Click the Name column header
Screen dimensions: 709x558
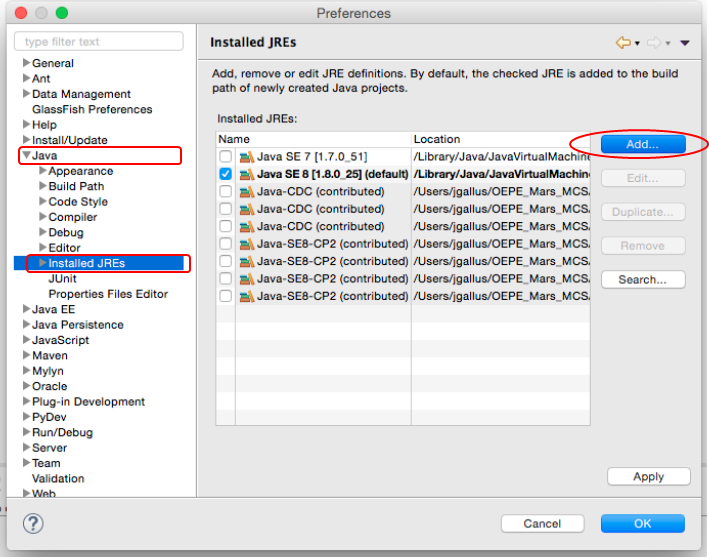314,139
